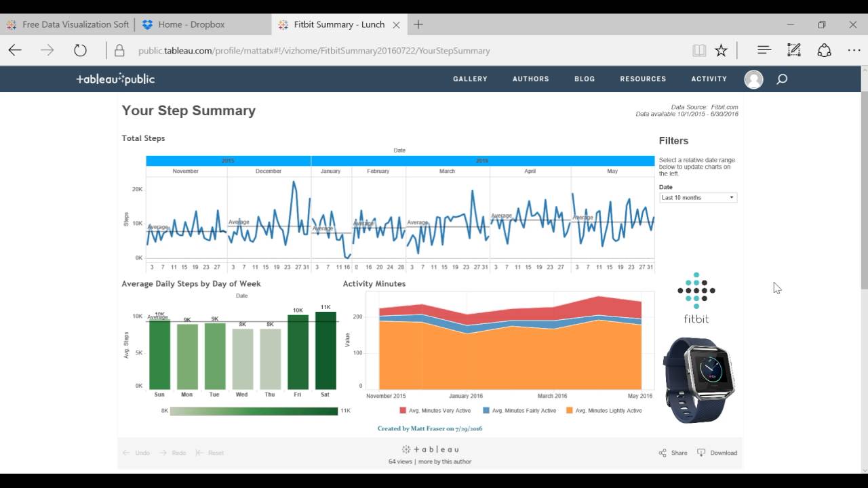Click the Download text label

coord(724,453)
